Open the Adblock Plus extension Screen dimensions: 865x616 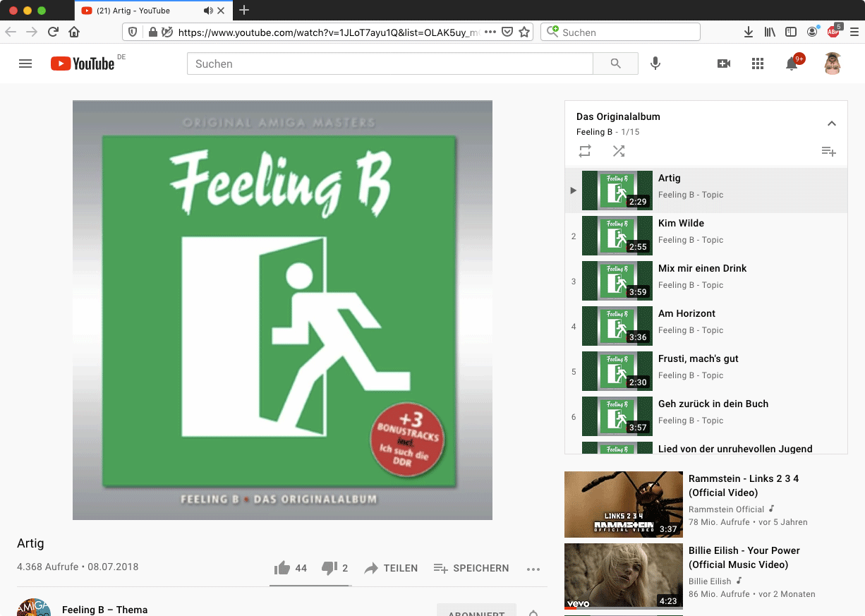click(x=834, y=31)
